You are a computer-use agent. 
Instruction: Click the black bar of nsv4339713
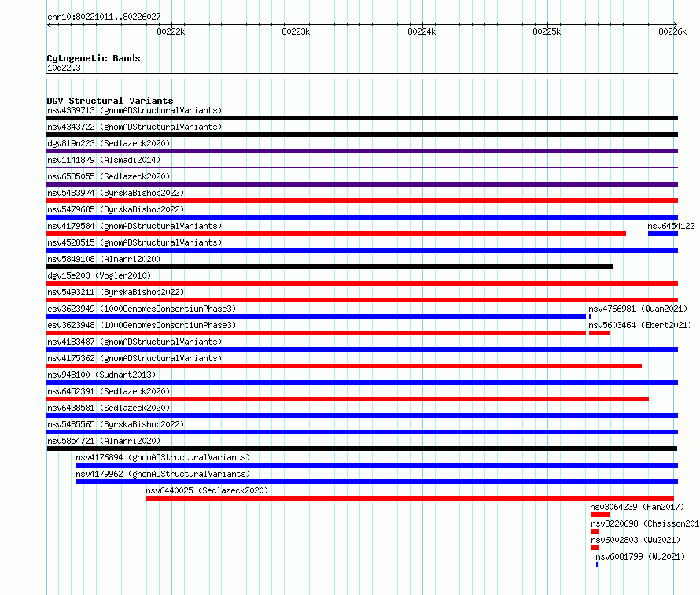point(362,118)
